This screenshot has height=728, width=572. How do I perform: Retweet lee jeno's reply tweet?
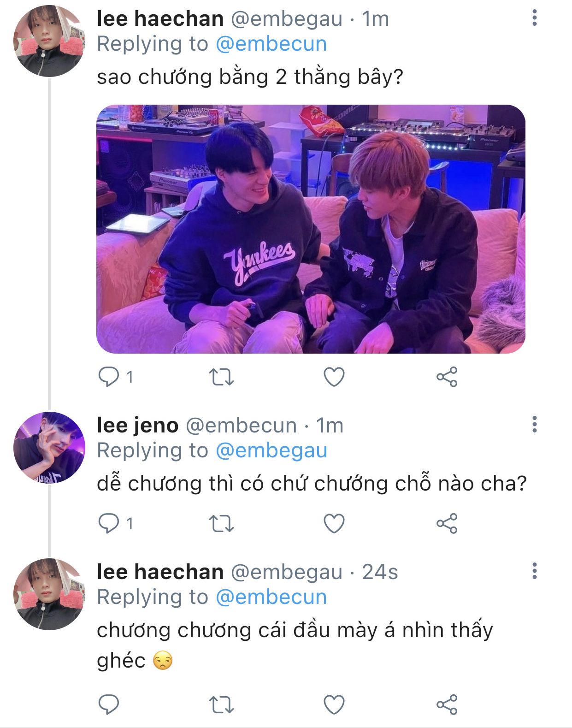pyautogui.click(x=222, y=524)
